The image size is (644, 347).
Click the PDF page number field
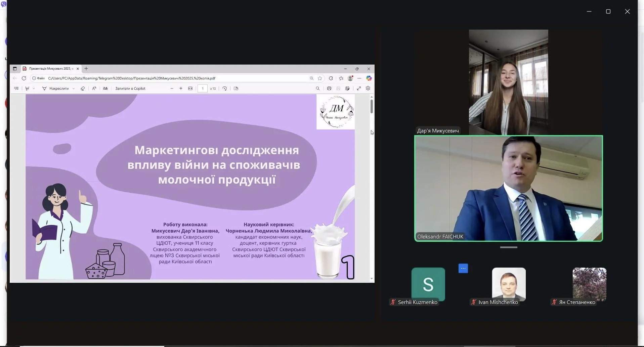(203, 88)
